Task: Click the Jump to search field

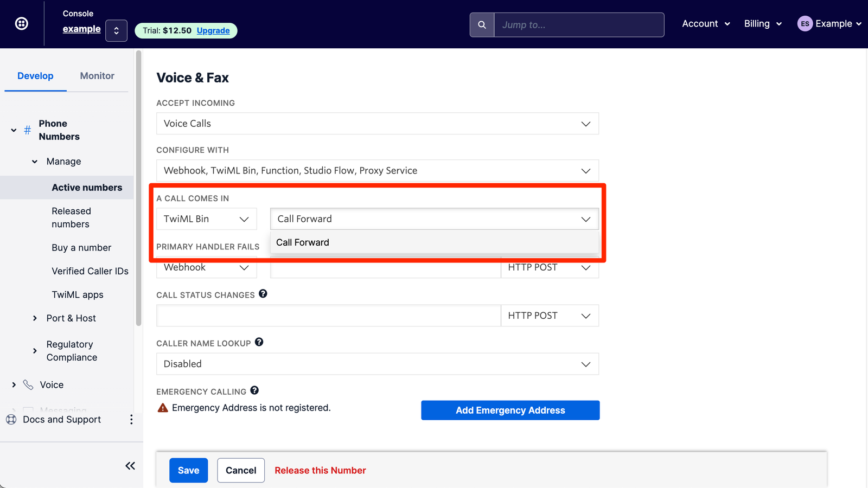Action: 579,24
